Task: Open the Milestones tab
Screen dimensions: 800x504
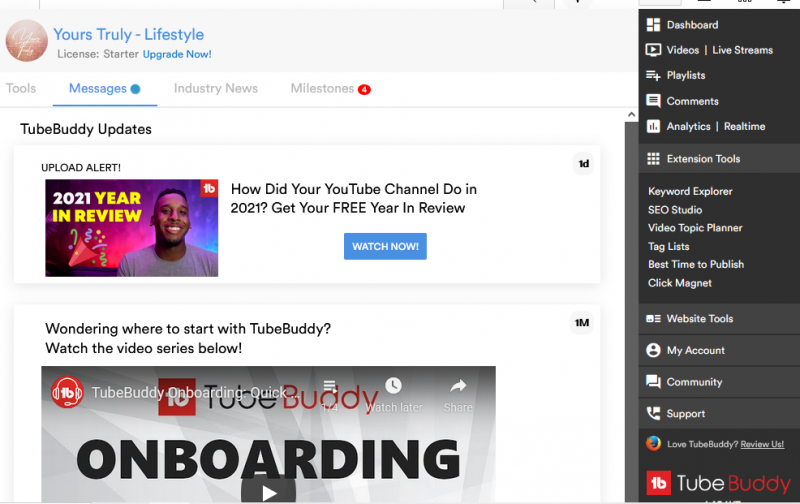Action: click(x=322, y=89)
